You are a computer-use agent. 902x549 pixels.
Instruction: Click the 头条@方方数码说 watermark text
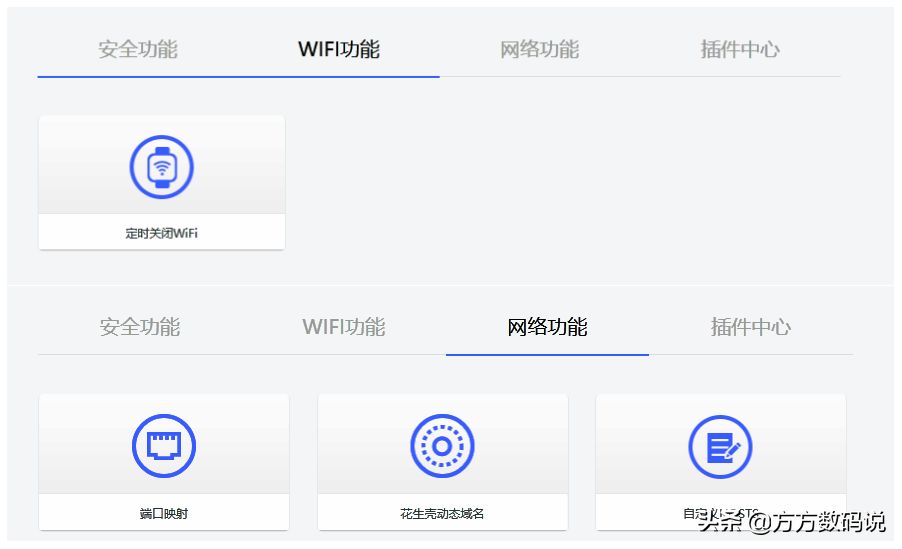(792, 522)
